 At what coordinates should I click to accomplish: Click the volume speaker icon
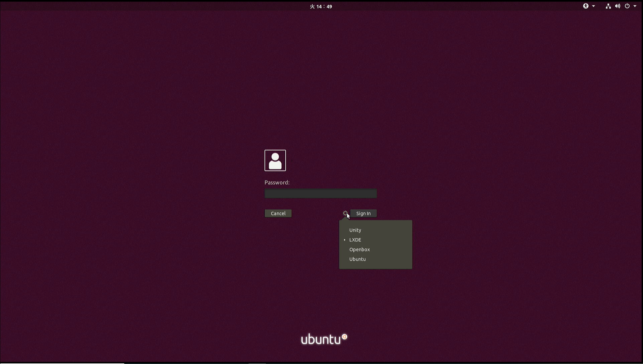pos(617,6)
